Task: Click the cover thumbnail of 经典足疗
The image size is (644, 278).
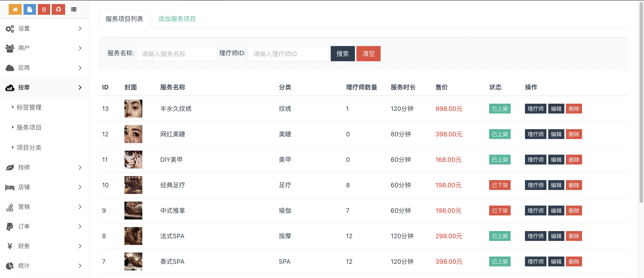Action: [x=133, y=185]
